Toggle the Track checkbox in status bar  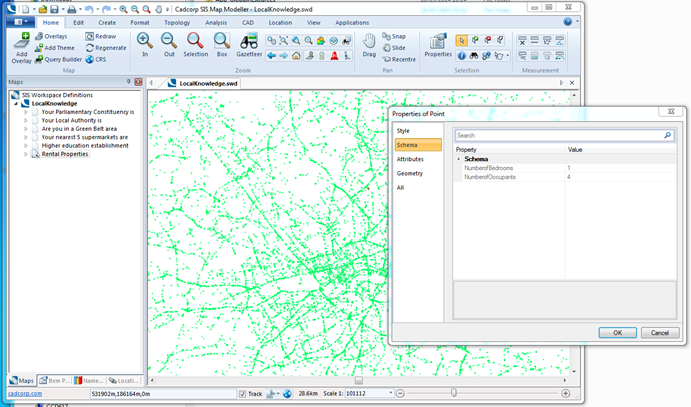coord(242,394)
